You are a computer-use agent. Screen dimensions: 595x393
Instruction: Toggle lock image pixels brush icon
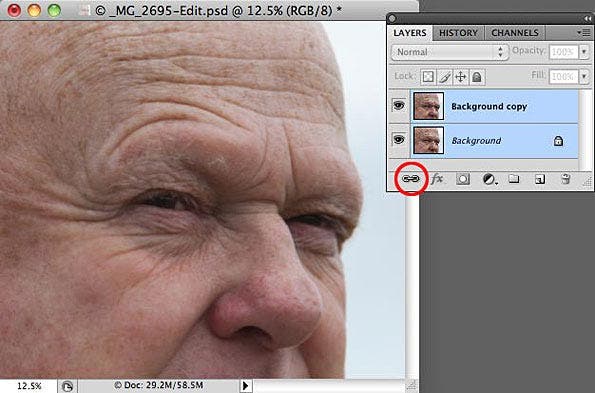tap(444, 77)
